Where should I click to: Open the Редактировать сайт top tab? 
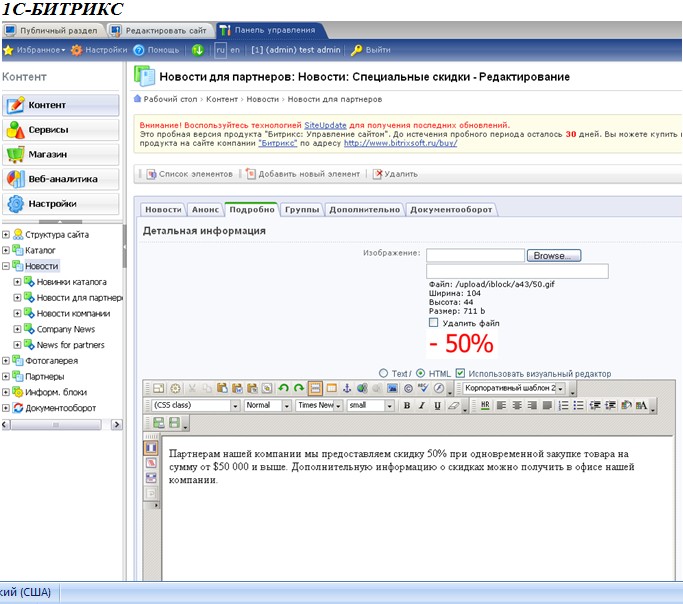pyautogui.click(x=160, y=30)
